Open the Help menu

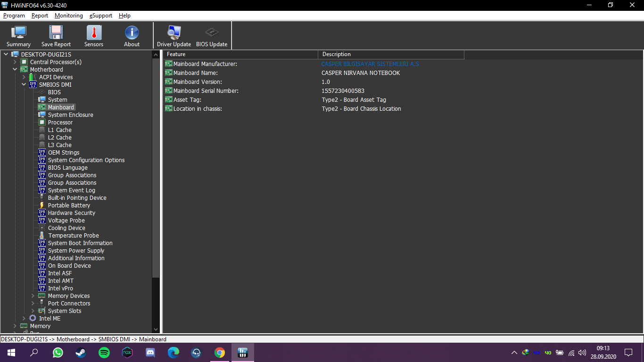pos(124,16)
